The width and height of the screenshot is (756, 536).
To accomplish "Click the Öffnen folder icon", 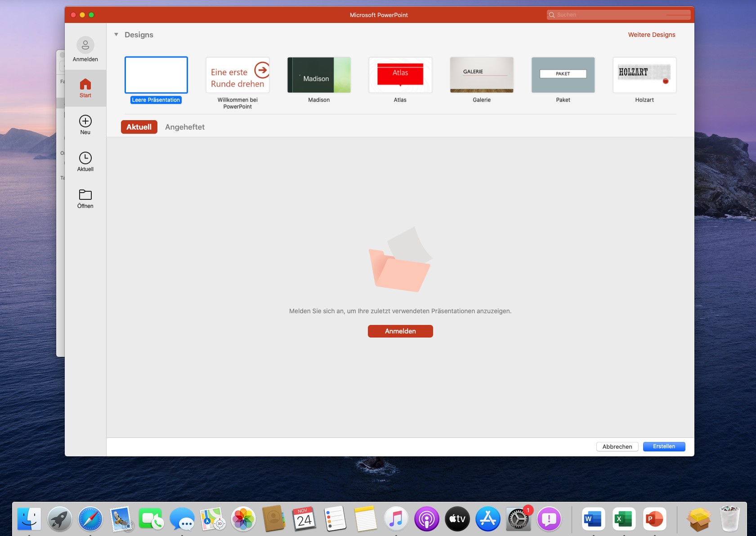I will 85,195.
